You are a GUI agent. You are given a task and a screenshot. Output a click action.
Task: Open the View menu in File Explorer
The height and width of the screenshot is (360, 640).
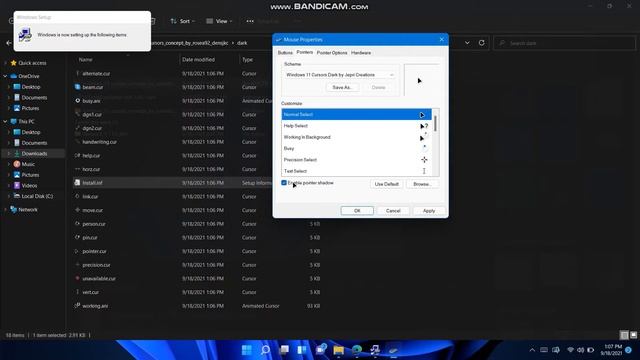219,21
